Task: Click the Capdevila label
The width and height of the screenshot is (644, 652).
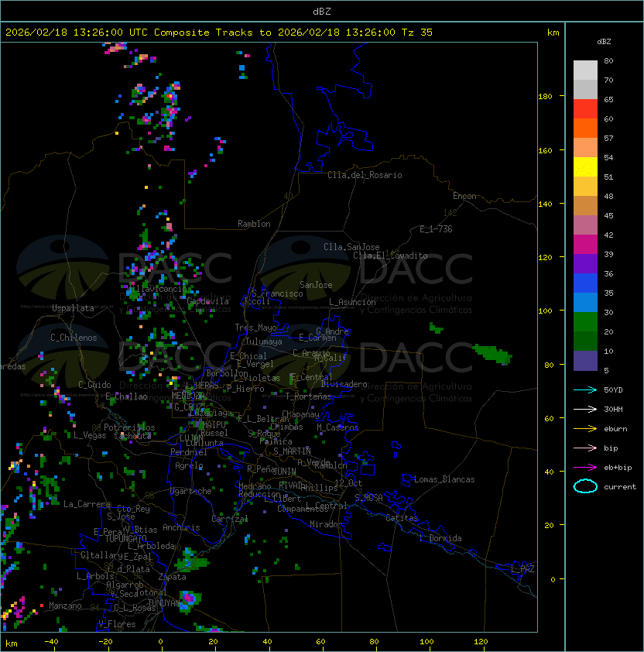Action: click(207, 301)
